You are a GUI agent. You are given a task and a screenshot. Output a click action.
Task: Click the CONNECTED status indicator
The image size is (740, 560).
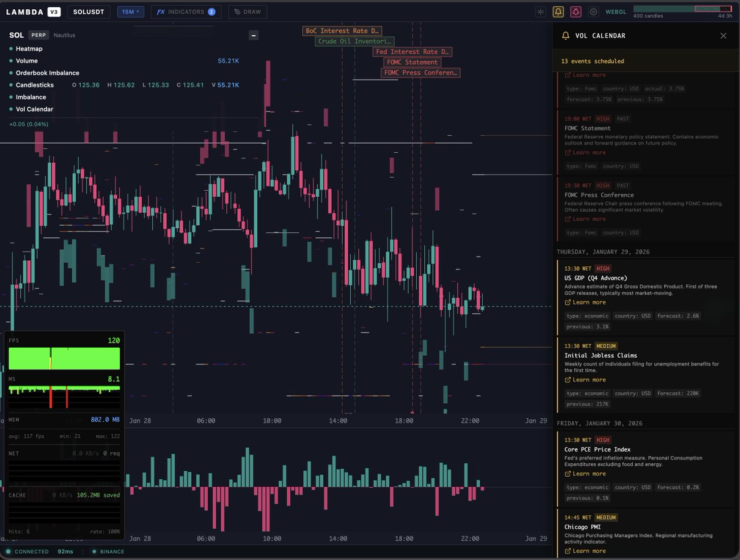27,551
